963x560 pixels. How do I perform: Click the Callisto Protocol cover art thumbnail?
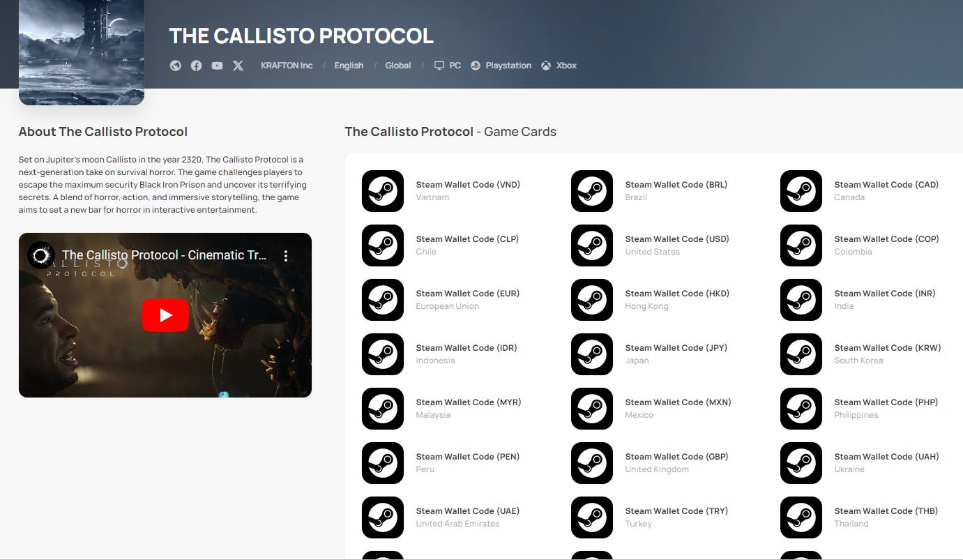tap(82, 52)
